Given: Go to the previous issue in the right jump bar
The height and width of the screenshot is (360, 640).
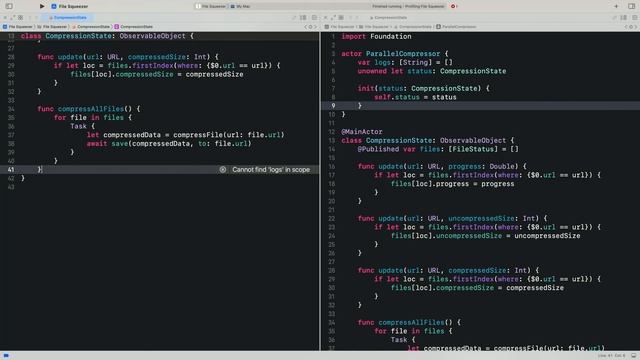Looking at the screenshot, I should 626,27.
